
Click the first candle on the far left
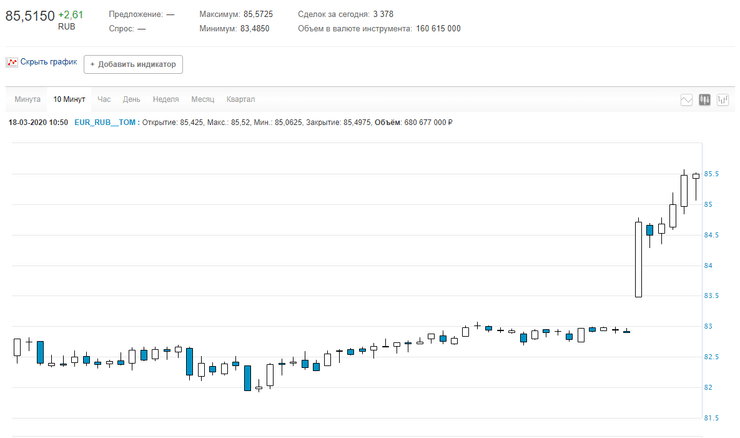pyautogui.click(x=17, y=347)
